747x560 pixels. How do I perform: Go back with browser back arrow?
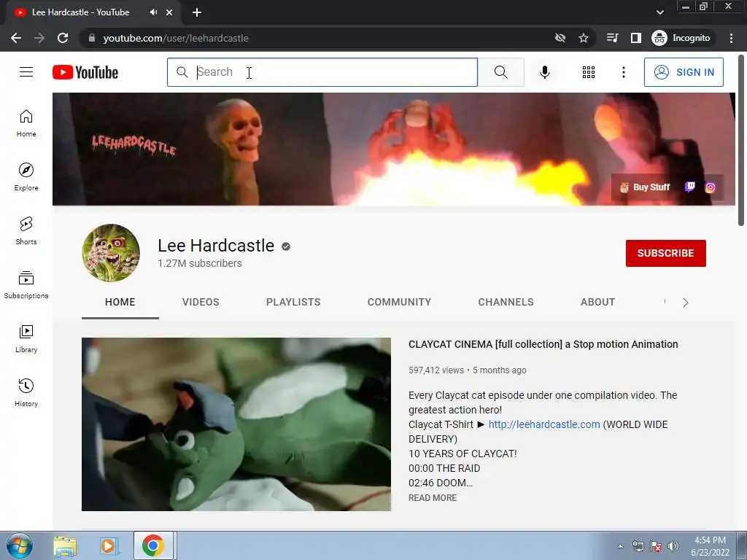click(16, 38)
